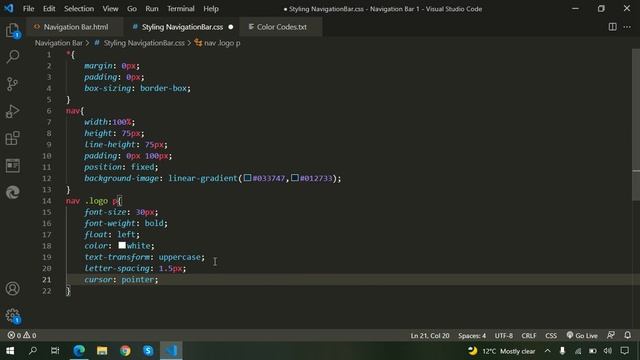Click nav .logo p symbol in breadcrumb
Viewport: 640px width, 360px height.
(222, 43)
